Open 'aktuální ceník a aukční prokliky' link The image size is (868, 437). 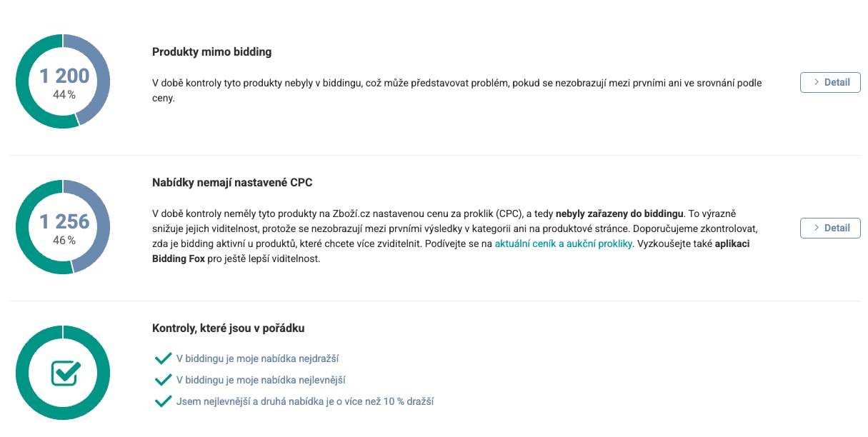(563, 243)
